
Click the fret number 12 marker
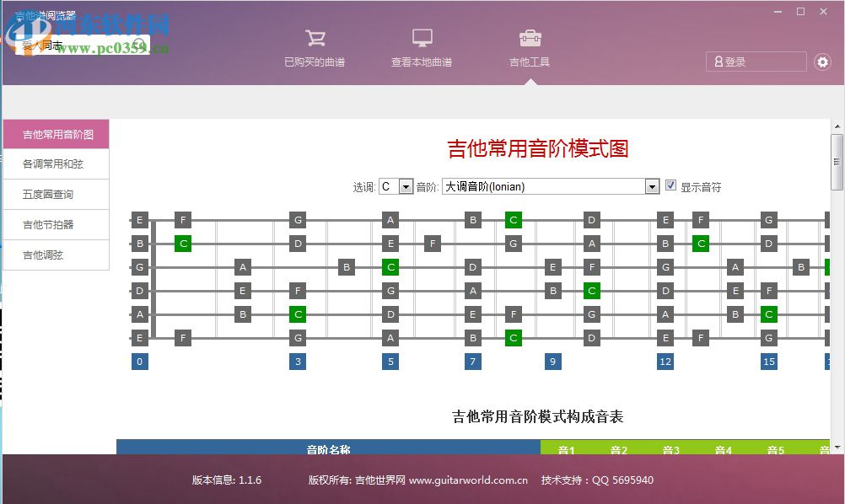(x=665, y=361)
